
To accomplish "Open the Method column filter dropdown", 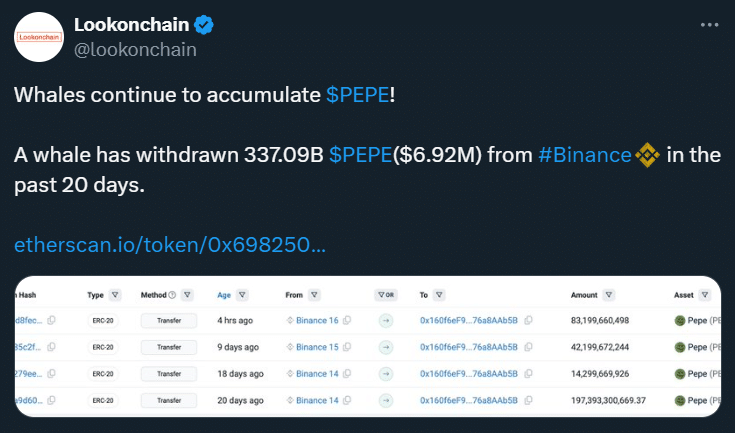I will pyautogui.click(x=187, y=295).
